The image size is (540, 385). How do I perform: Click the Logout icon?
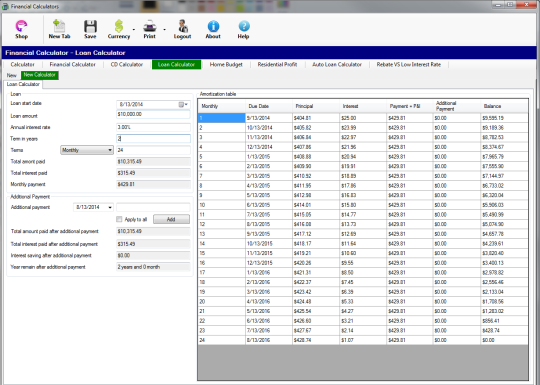click(x=182, y=29)
